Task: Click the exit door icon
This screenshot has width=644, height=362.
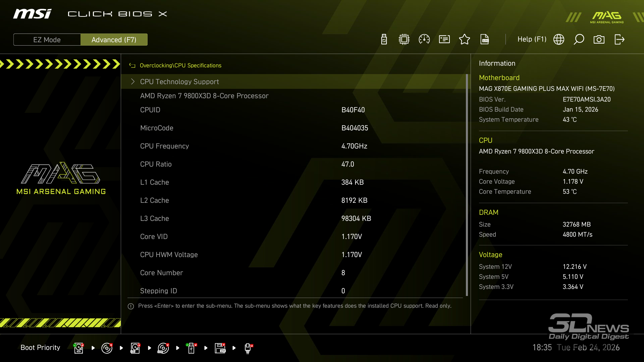Action: pos(619,40)
